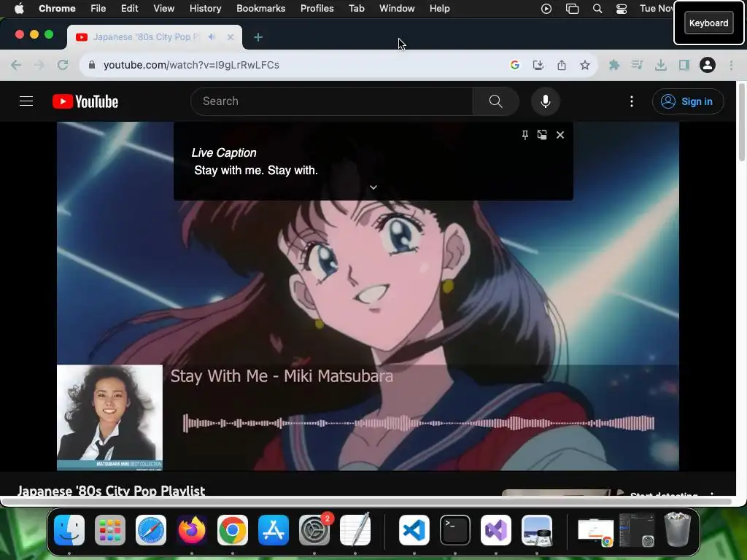Open YouTube settings three-dot menu

coord(632,101)
